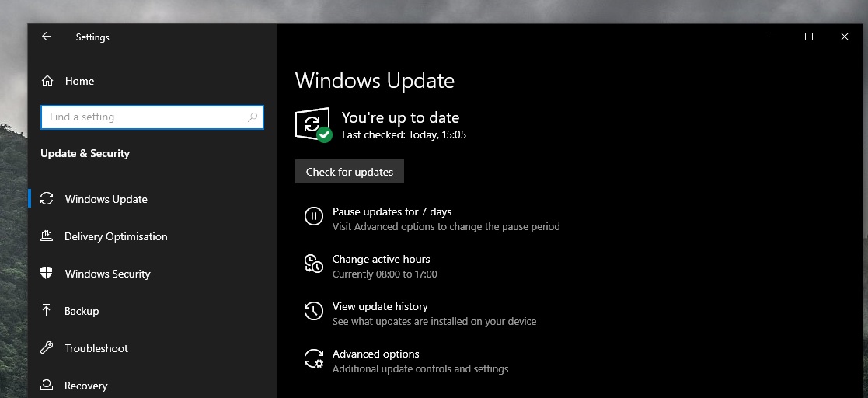Open Delivery Optimisation settings
This screenshot has height=398, width=868.
click(x=116, y=236)
